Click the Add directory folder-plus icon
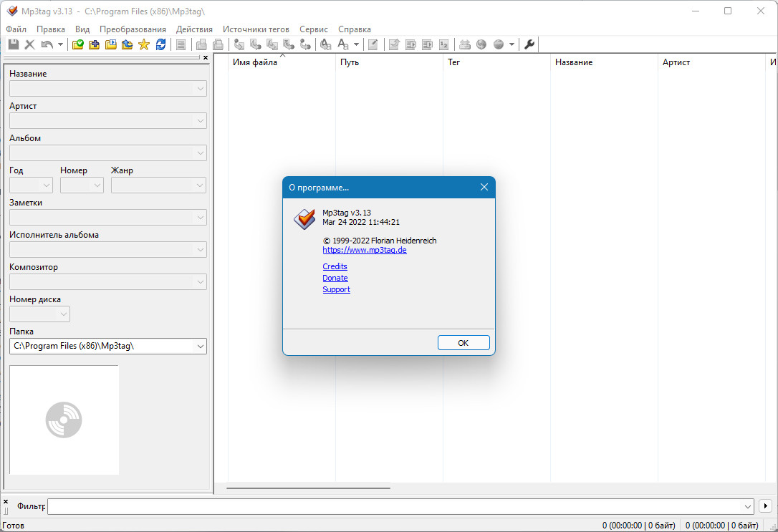This screenshot has width=778, height=532. click(94, 44)
